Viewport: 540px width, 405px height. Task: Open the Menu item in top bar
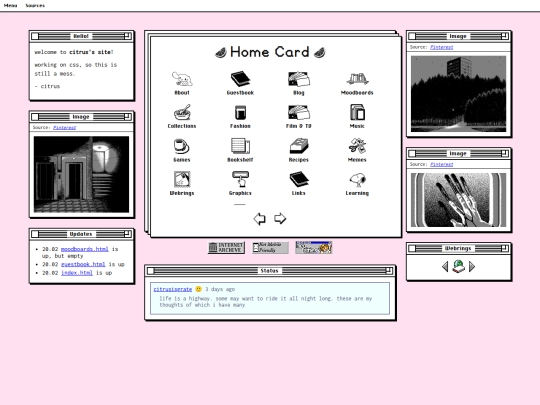coord(10,6)
